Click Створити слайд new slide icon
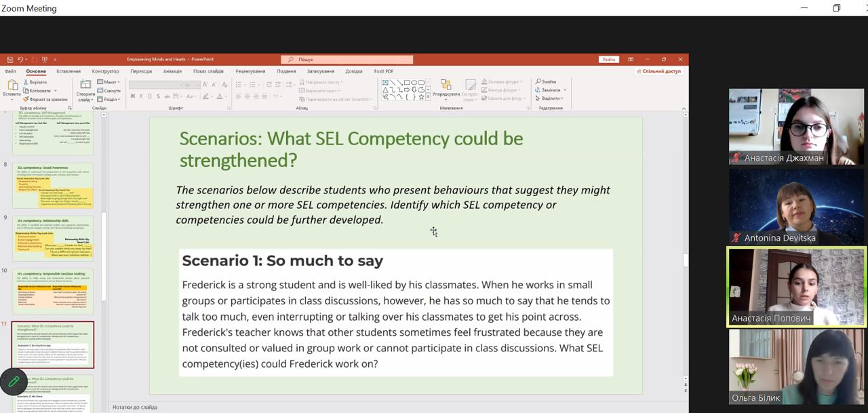 point(85,85)
